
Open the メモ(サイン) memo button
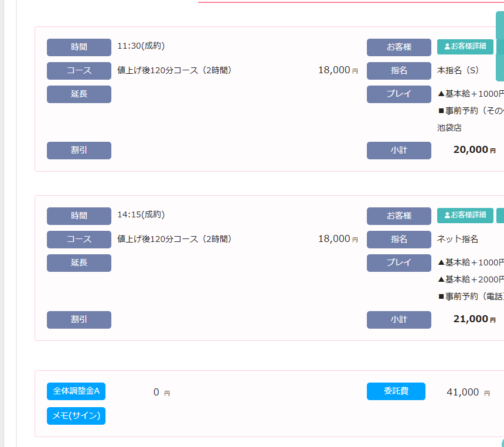76,416
